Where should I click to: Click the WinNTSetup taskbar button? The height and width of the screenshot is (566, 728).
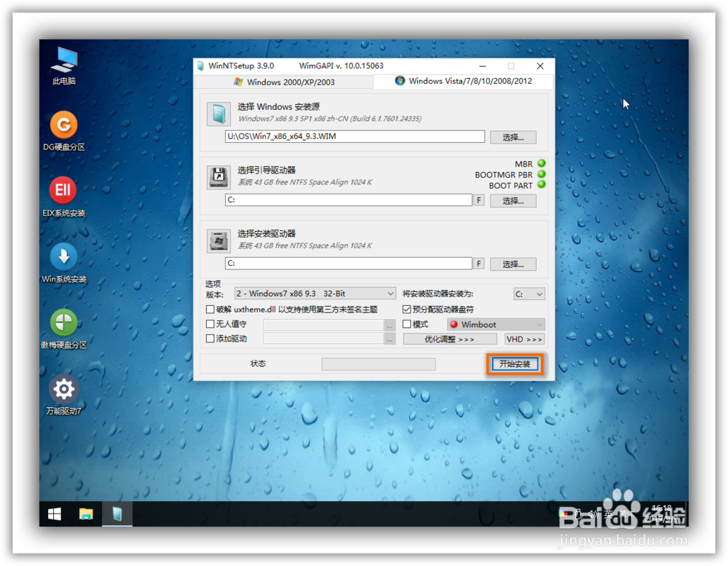[117, 514]
